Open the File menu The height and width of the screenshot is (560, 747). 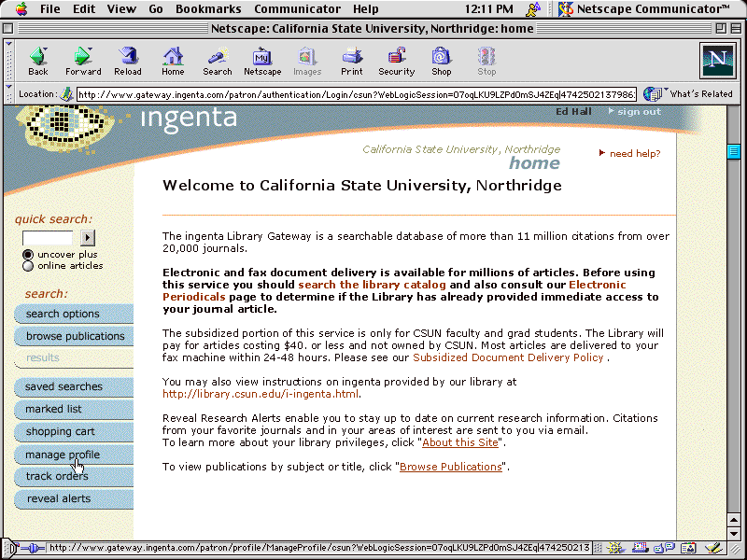(x=50, y=8)
